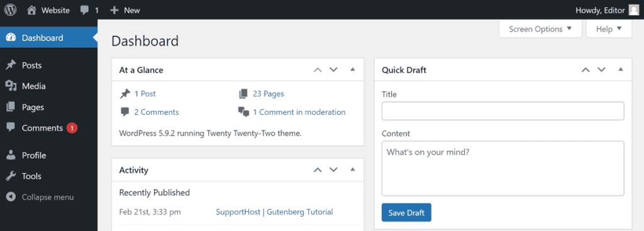Screen dimensions: 644x231
Task: Open the comments bubble in admin bar
Action: 85,10
